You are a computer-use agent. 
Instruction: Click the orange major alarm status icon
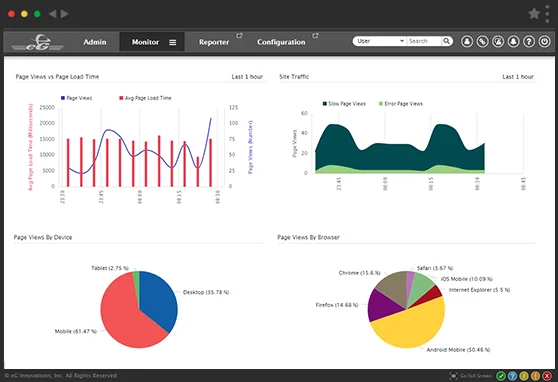pyautogui.click(x=535, y=376)
